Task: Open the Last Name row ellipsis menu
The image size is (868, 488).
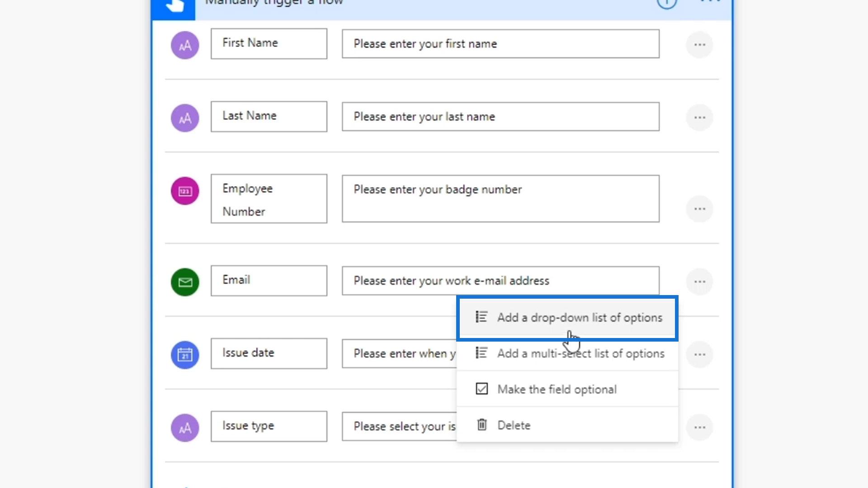Action: point(699,117)
